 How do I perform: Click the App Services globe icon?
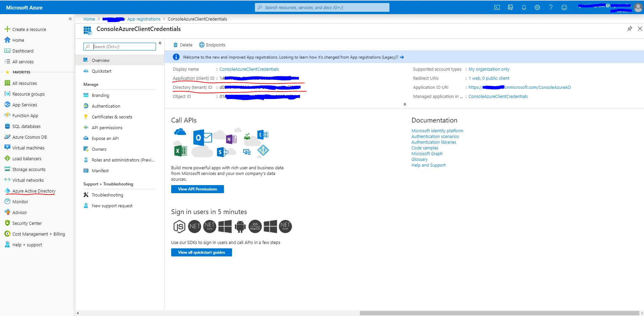tap(7, 105)
